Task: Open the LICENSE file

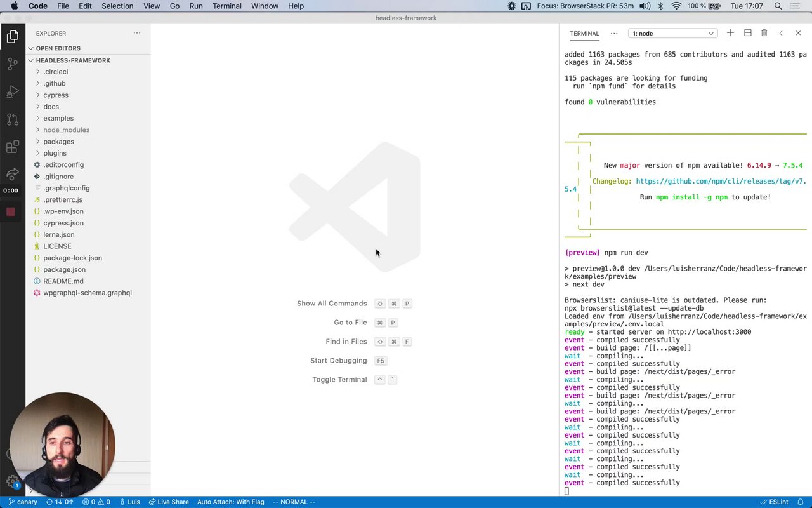Action: (88, 246)
